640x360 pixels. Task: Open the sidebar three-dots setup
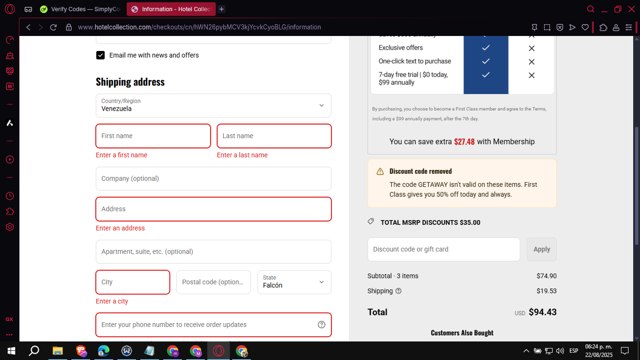click(9, 334)
